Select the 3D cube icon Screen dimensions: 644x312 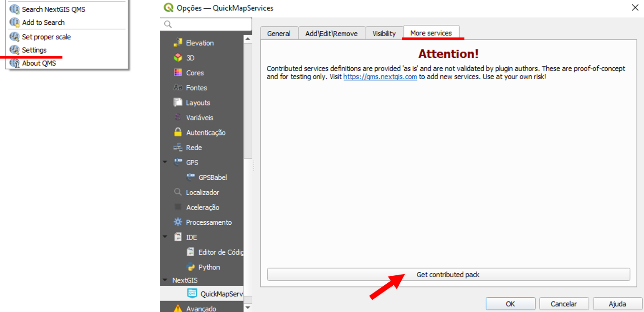pos(178,57)
